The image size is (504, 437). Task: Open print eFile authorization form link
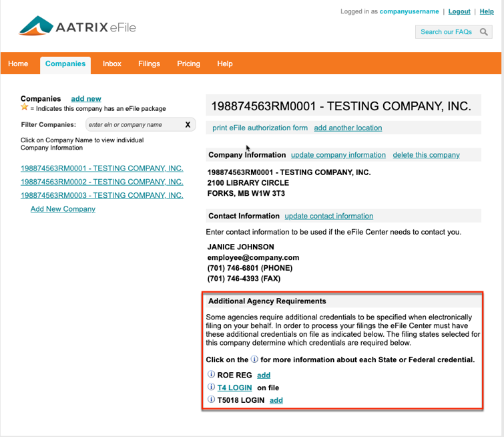click(260, 128)
